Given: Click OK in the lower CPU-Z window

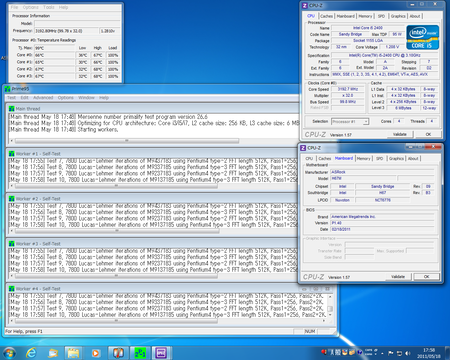Looking at the screenshot, I should click(x=426, y=277).
